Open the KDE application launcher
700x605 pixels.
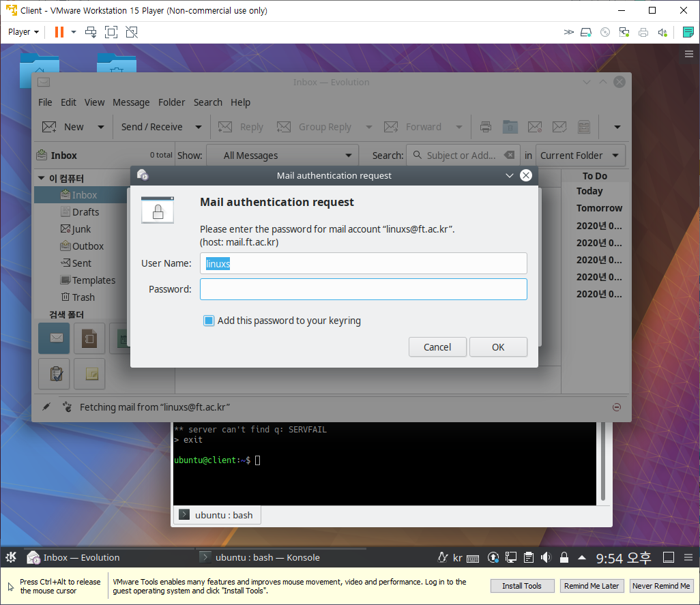pyautogui.click(x=11, y=557)
